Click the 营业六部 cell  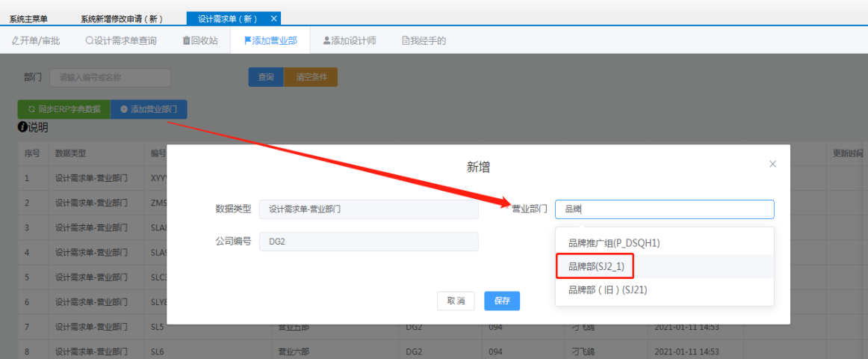point(294,352)
